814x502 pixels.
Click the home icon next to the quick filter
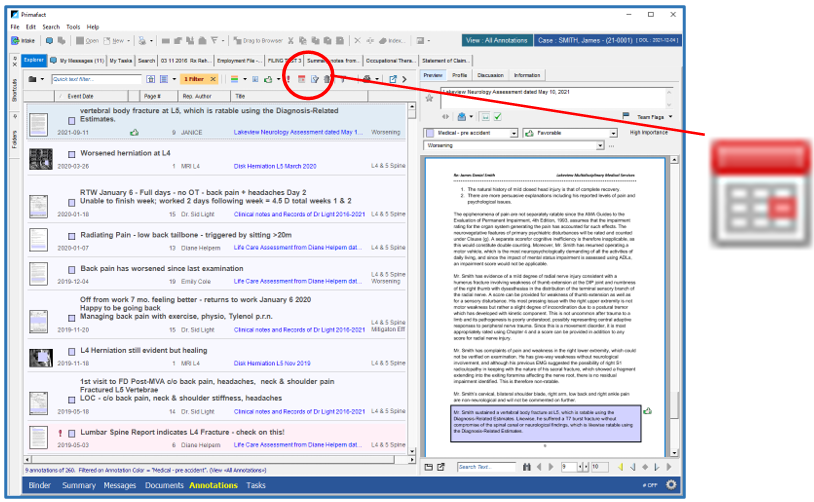(x=151, y=79)
